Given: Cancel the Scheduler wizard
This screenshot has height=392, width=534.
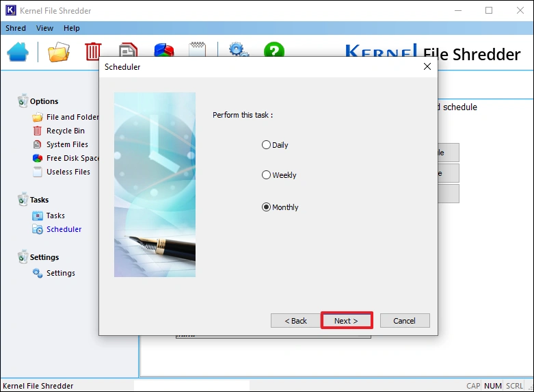Looking at the screenshot, I should (x=404, y=321).
